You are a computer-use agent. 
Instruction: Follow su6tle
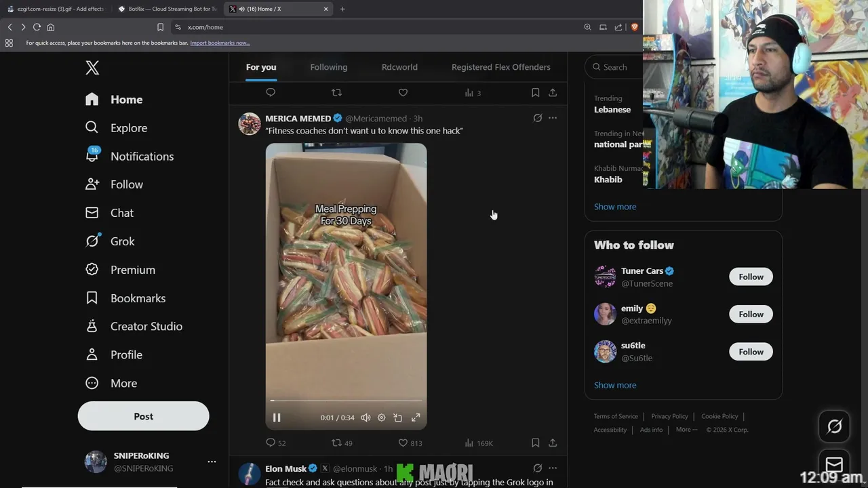tap(751, 352)
